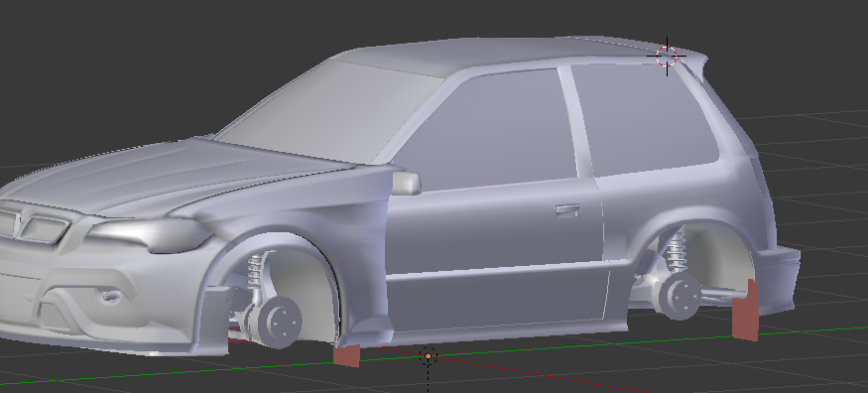868x393 pixels.
Task: Click the windshield glass of the car
Action: (x=329, y=111)
